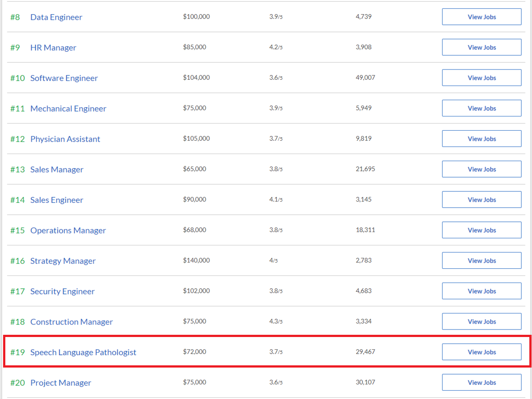Click View Jobs for Data Engineer
The height and width of the screenshot is (399, 532).
481,17
